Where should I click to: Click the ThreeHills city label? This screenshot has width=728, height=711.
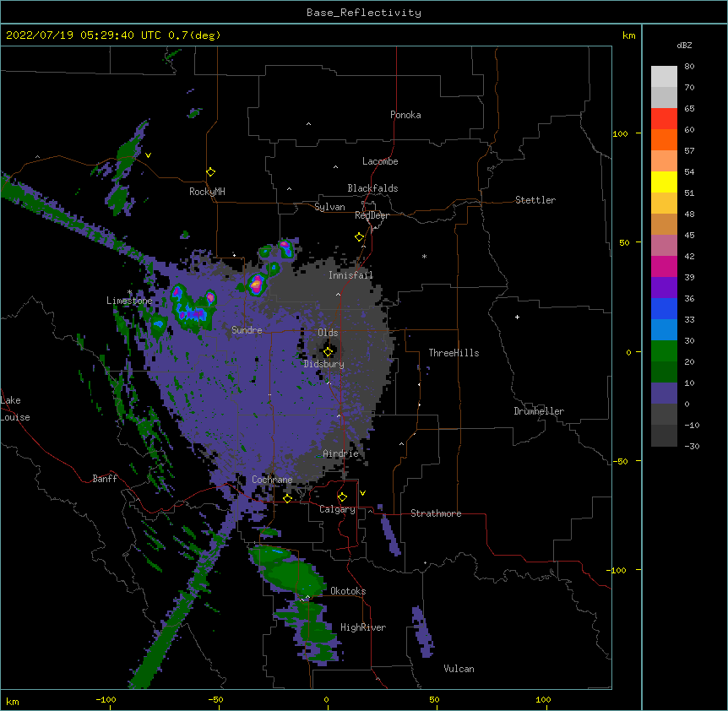click(x=454, y=353)
